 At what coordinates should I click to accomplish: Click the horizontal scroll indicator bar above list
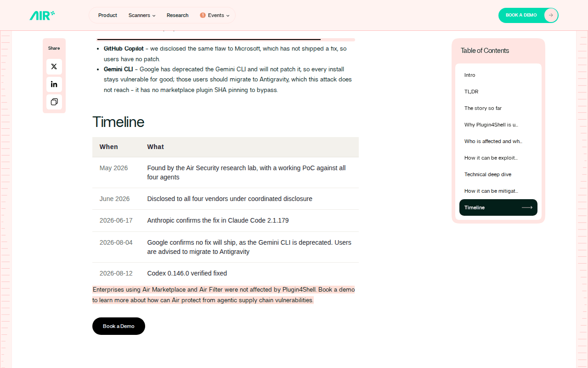(x=226, y=40)
